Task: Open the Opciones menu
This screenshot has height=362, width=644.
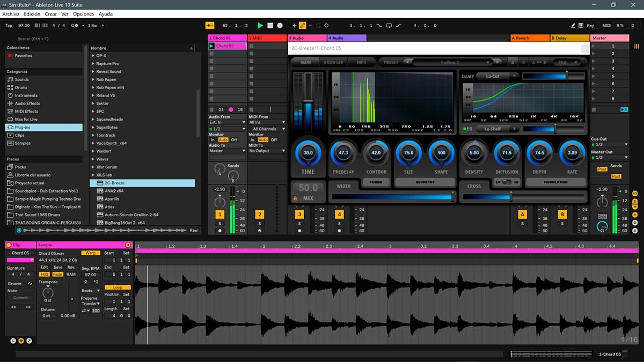Action: coord(83,14)
